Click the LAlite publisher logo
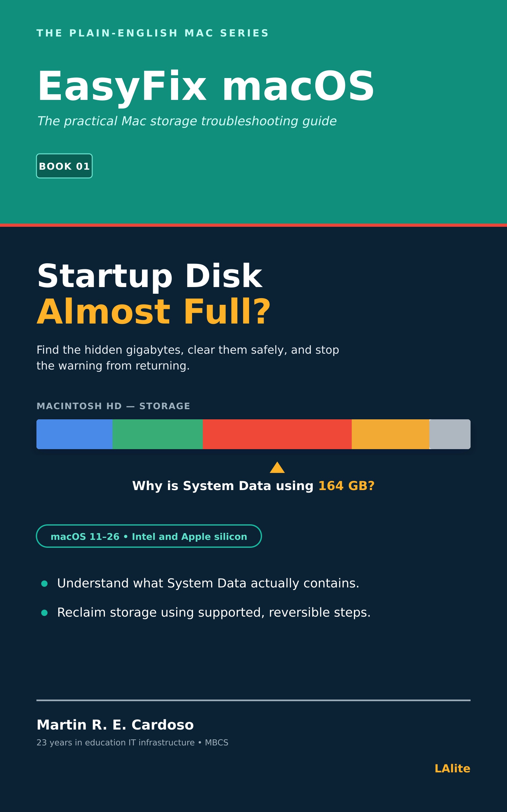Viewport: 507px width, 812px height. pyautogui.click(x=452, y=768)
